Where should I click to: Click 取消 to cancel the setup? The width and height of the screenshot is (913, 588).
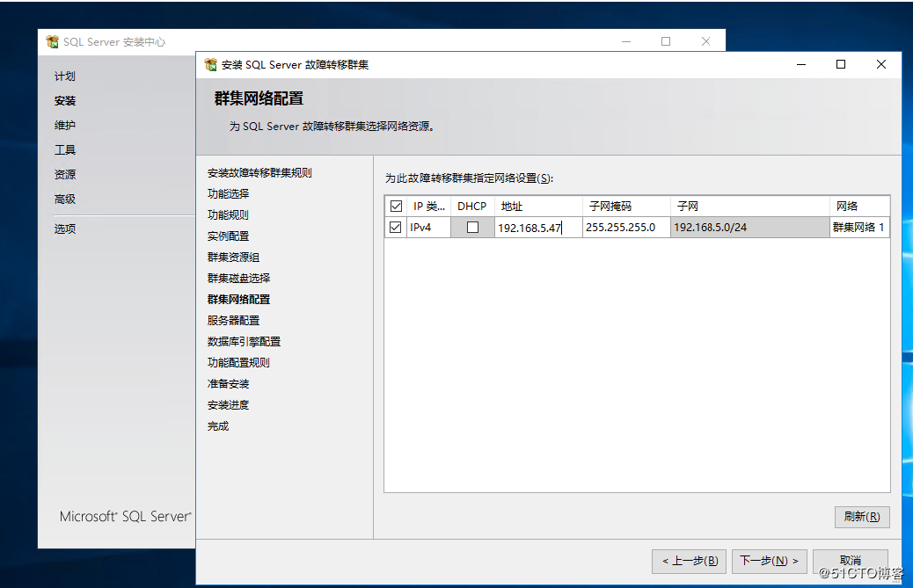pos(850,561)
